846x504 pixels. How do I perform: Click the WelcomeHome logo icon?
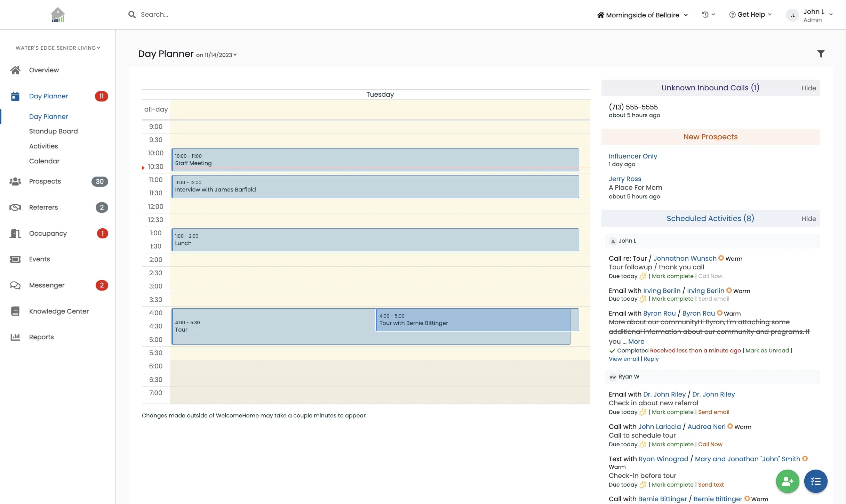tap(58, 15)
